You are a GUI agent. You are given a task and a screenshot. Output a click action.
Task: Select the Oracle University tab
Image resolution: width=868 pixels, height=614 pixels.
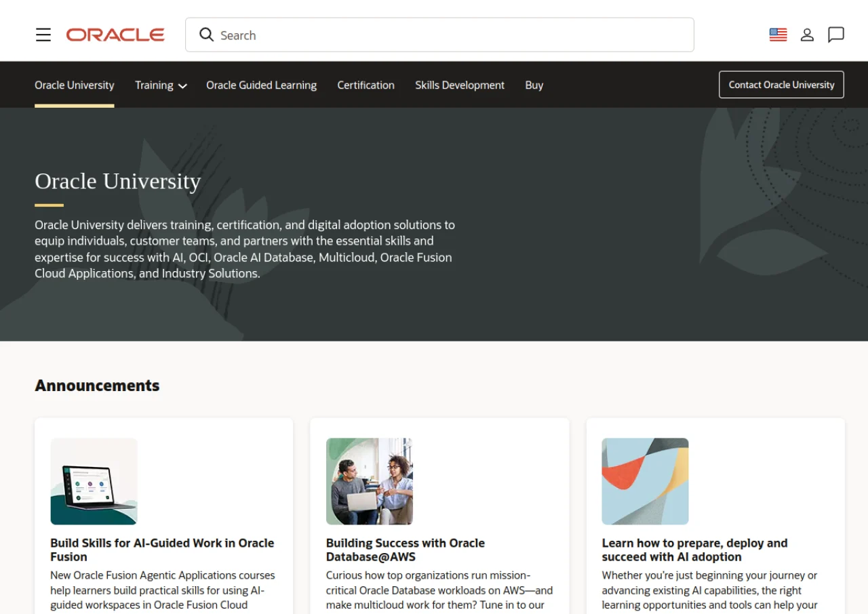(x=75, y=85)
